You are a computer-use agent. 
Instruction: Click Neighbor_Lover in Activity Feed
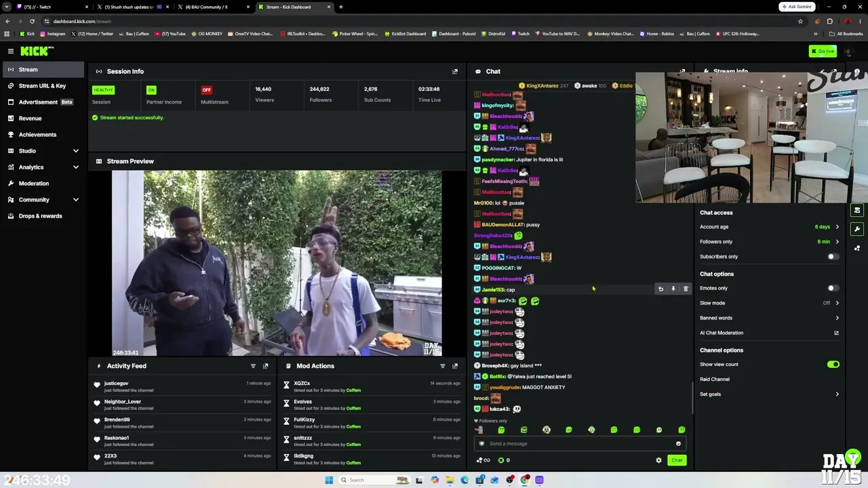[123, 402]
